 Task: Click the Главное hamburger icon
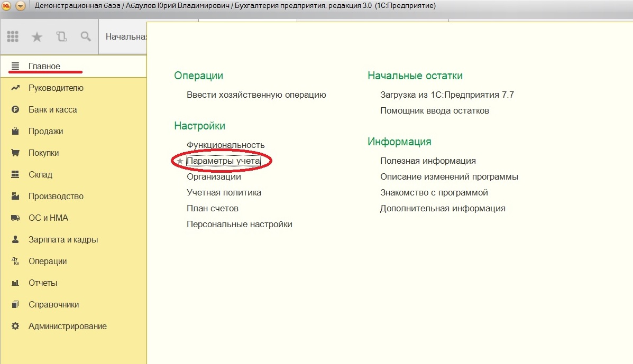pyautogui.click(x=15, y=66)
